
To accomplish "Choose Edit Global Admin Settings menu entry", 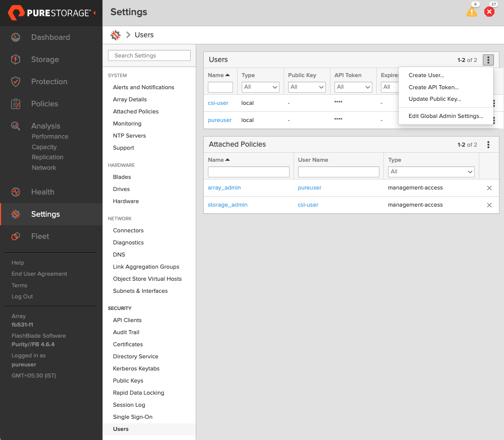I will tap(446, 116).
